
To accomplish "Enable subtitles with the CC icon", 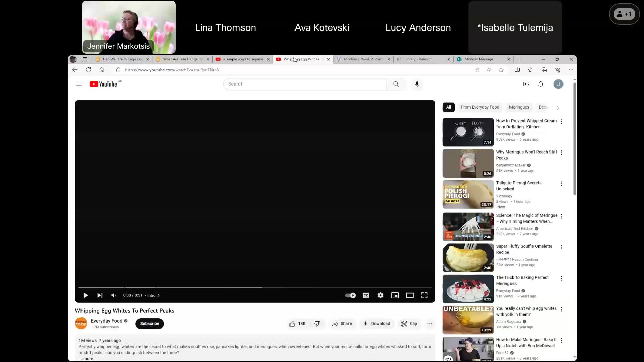I will (x=366, y=295).
